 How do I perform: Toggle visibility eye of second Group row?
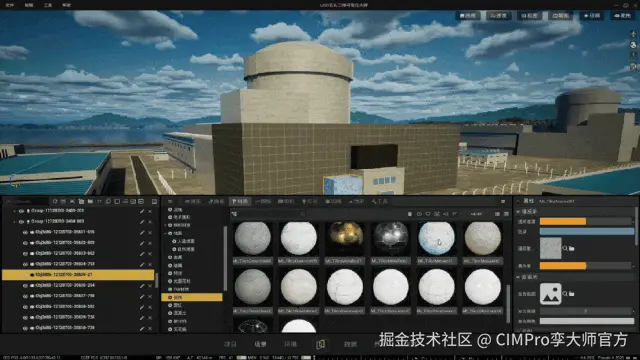click(x=21, y=222)
